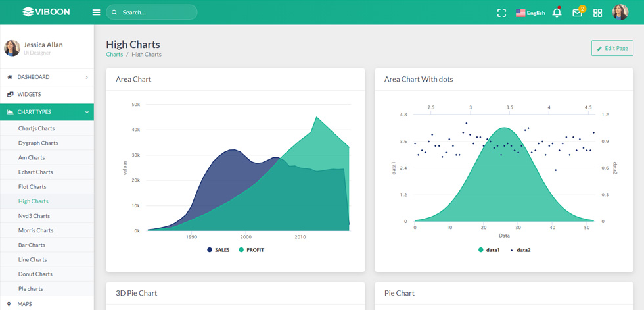
Task: Click the US flag icon
Action: click(x=520, y=13)
